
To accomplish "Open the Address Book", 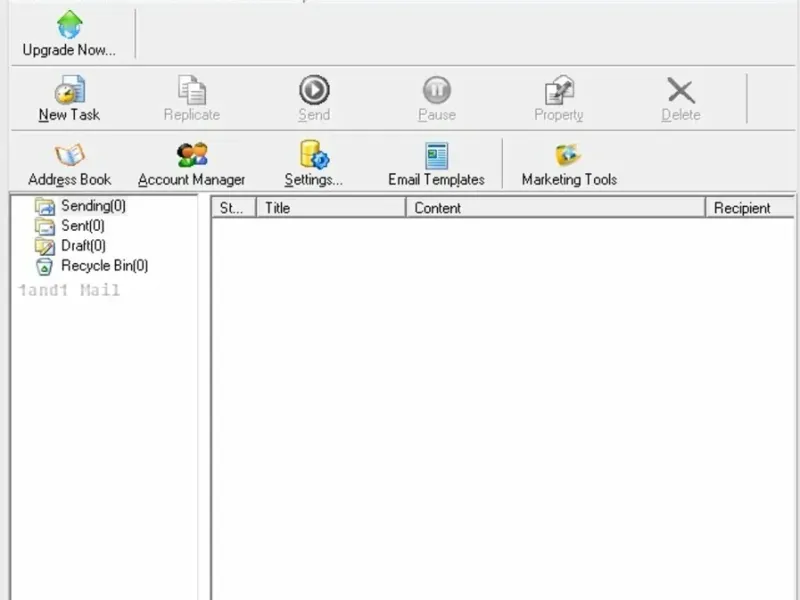I will pos(69,165).
